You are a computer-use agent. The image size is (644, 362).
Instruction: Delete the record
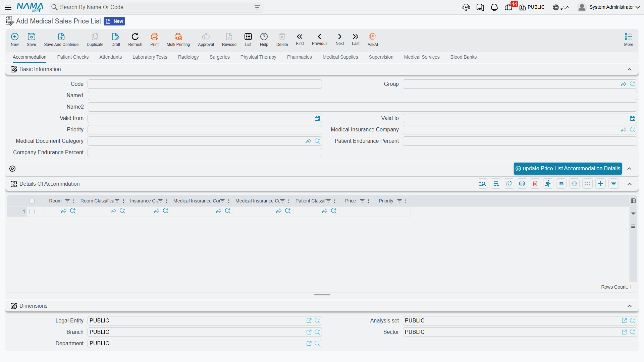point(282,39)
